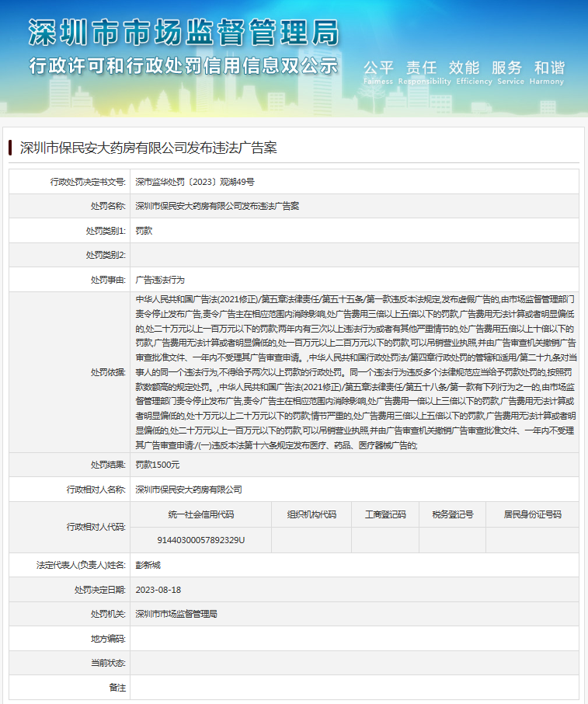Click the 行政相对人代码 label
This screenshot has height=704, width=588.
(x=96, y=527)
